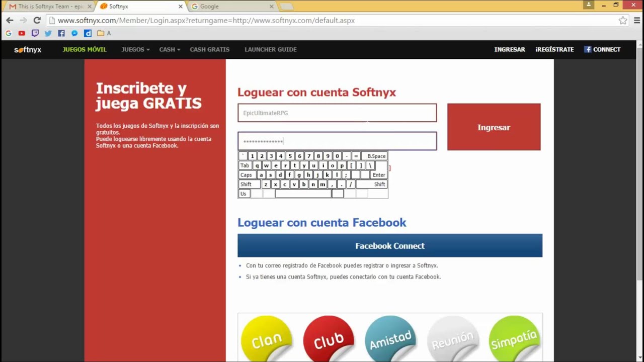Click the Clan sticker badge
Screen dimensions: 644x362
click(x=267, y=338)
